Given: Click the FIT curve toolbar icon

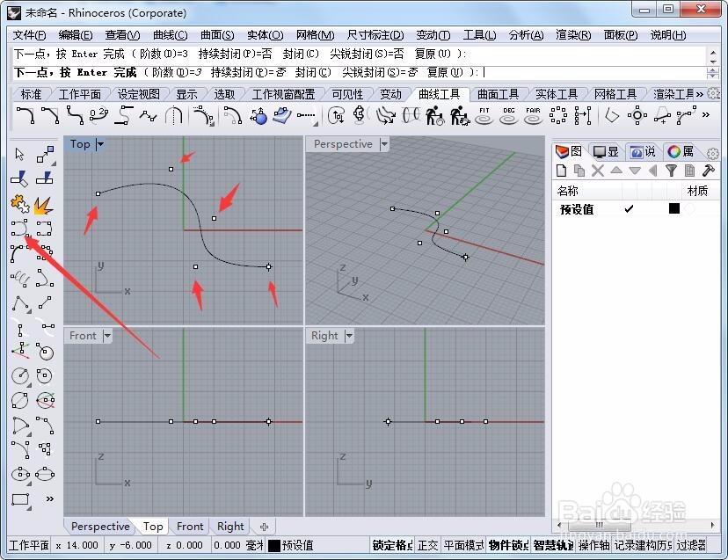Looking at the screenshot, I should 484,116.
